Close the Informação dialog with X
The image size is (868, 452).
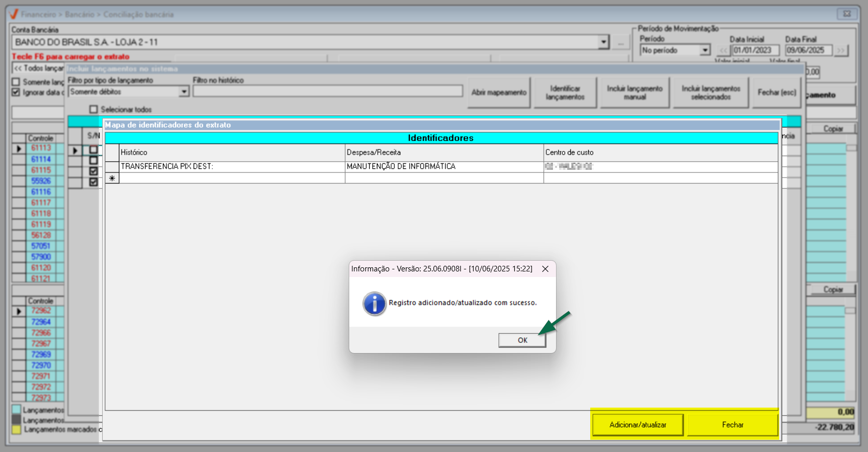(545, 269)
